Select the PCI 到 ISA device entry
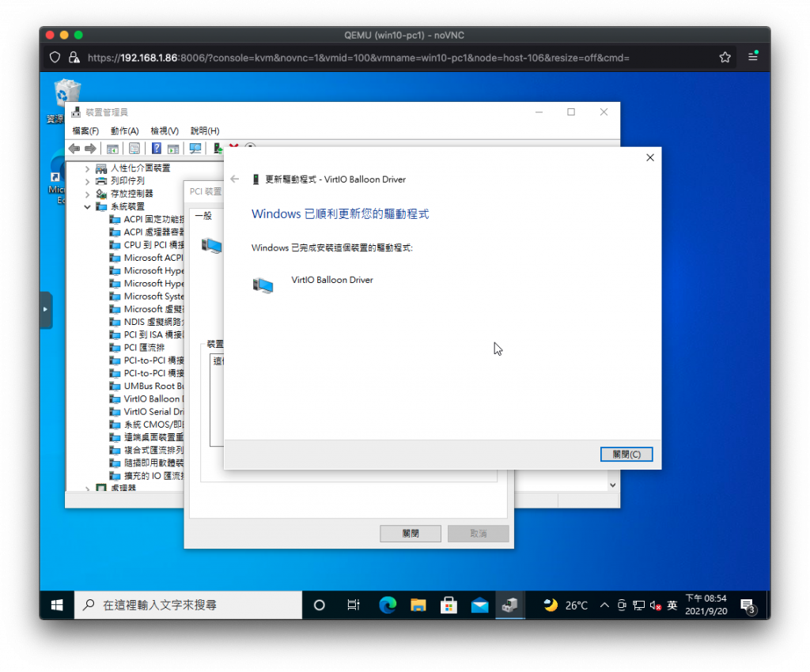This screenshot has width=810, height=672. coord(146,335)
